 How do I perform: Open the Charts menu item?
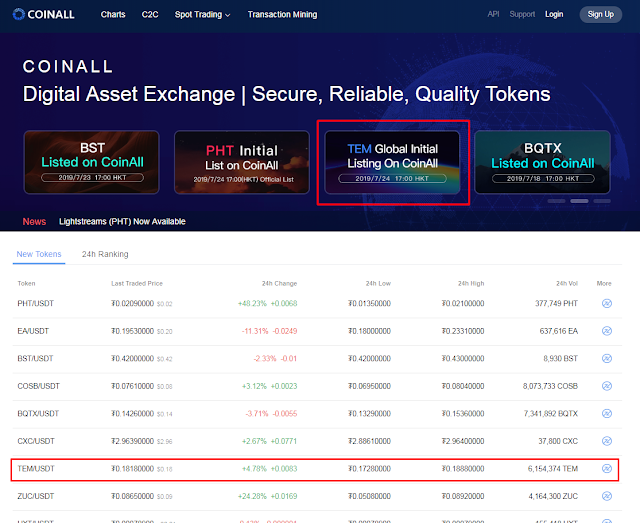pyautogui.click(x=113, y=14)
